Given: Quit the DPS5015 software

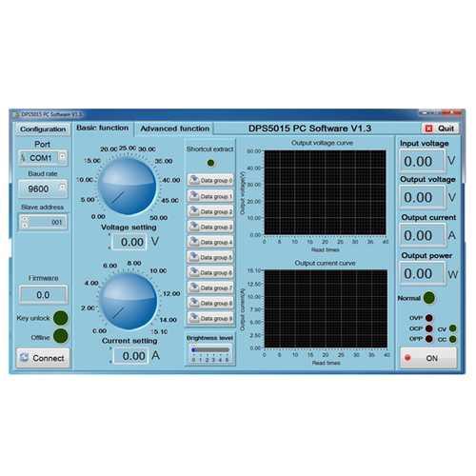Looking at the screenshot, I should click(441, 129).
